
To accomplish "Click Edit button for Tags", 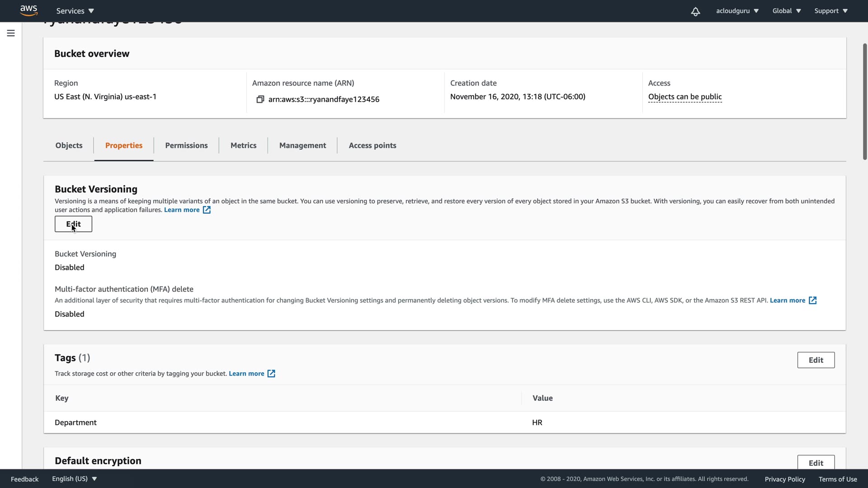I will [x=816, y=360].
